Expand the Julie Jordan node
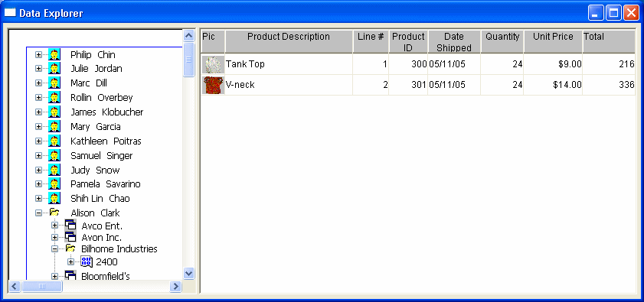 pyautogui.click(x=38, y=69)
